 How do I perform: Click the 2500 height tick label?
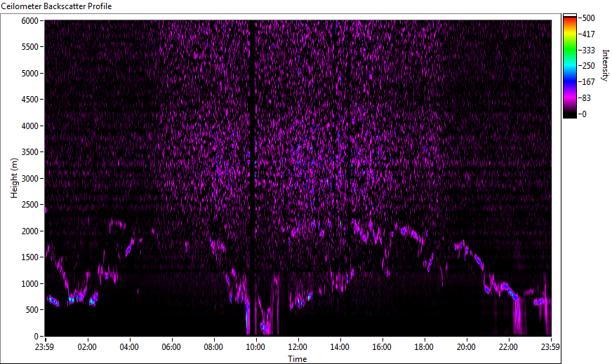[x=30, y=205]
